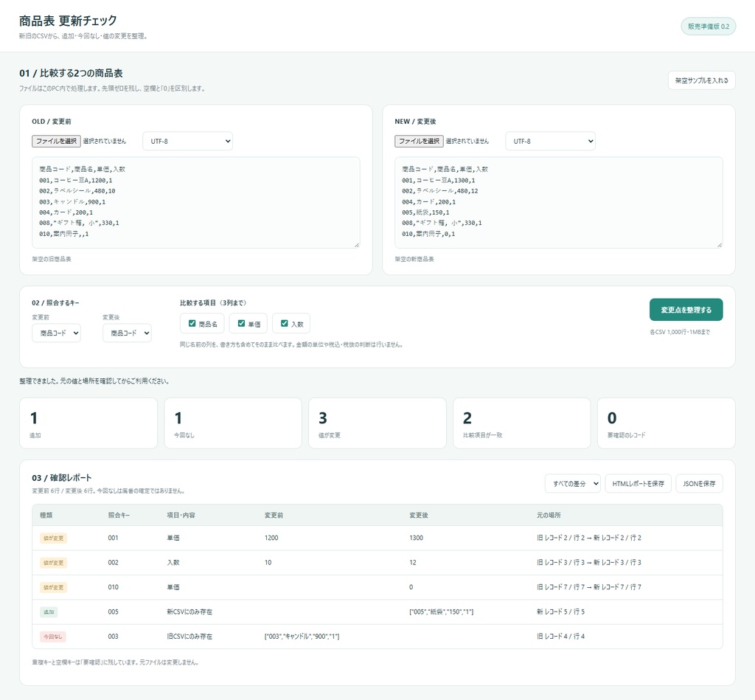Focus the OLD / 変更前 CSV text area

tap(196, 203)
